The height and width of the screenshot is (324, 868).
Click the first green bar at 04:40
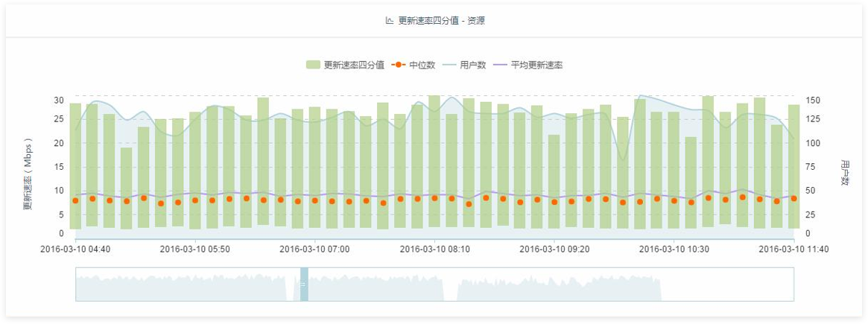[75, 166]
